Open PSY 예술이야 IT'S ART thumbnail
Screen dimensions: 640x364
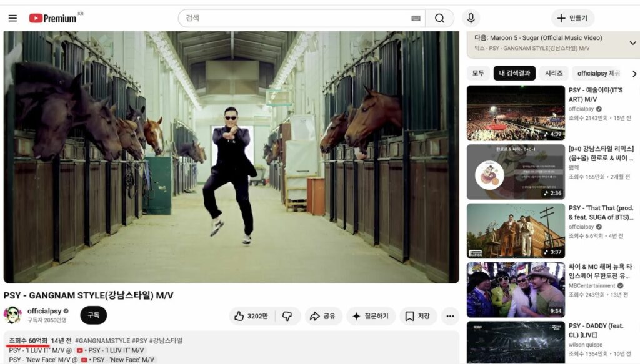coord(516,113)
